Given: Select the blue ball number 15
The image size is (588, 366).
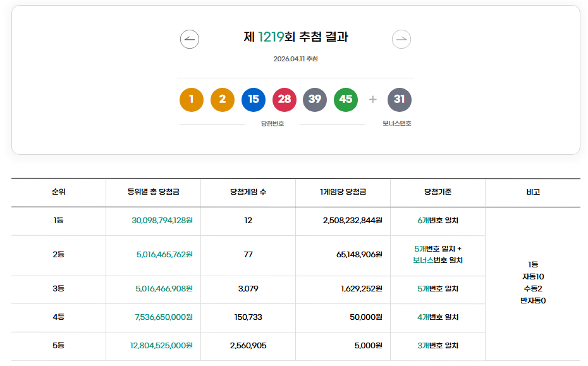Looking at the screenshot, I should click(253, 99).
